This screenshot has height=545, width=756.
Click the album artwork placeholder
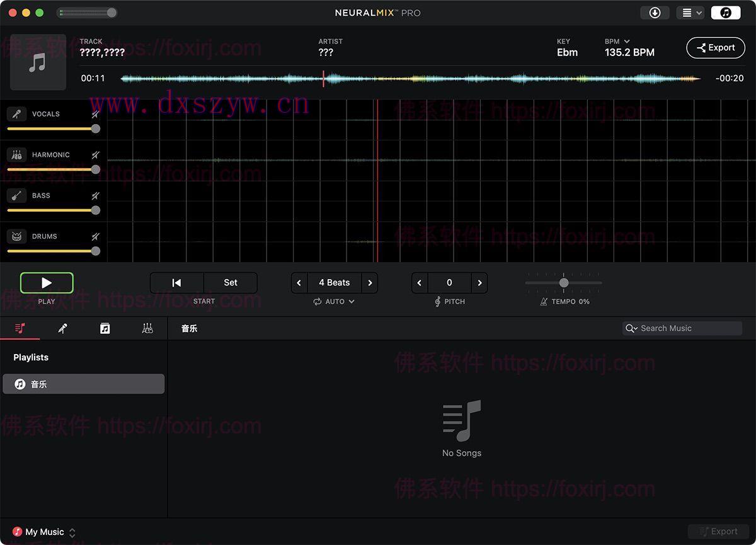pyautogui.click(x=38, y=62)
